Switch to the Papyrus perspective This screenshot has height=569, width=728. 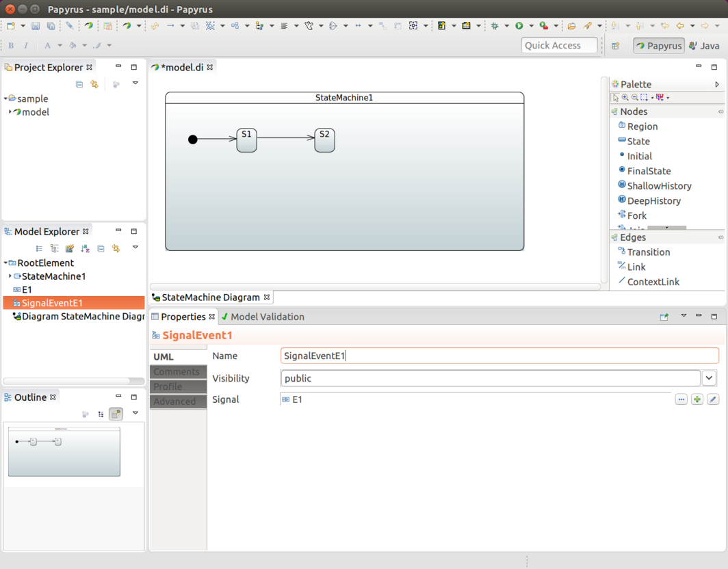tap(659, 46)
